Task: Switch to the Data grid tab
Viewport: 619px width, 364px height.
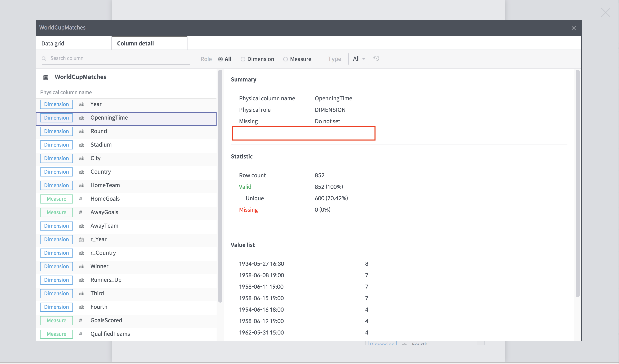Action: coord(53,43)
